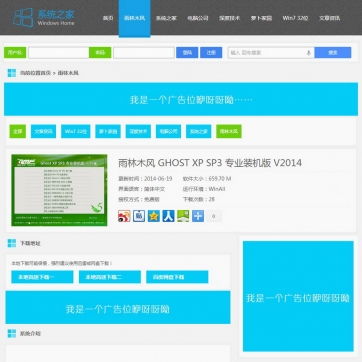Image resolution: width=362 pixels, height=362 pixels.
Task: Open the Win7 32位 nav item
Action: 295,18
